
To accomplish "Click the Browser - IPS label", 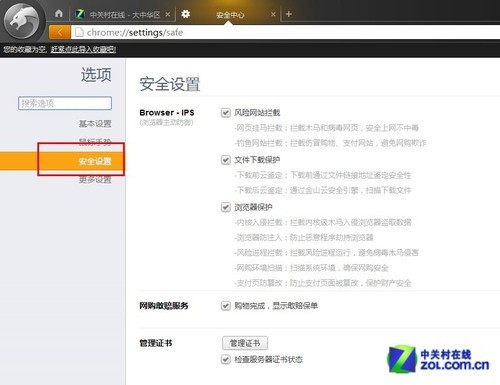I will tap(167, 113).
